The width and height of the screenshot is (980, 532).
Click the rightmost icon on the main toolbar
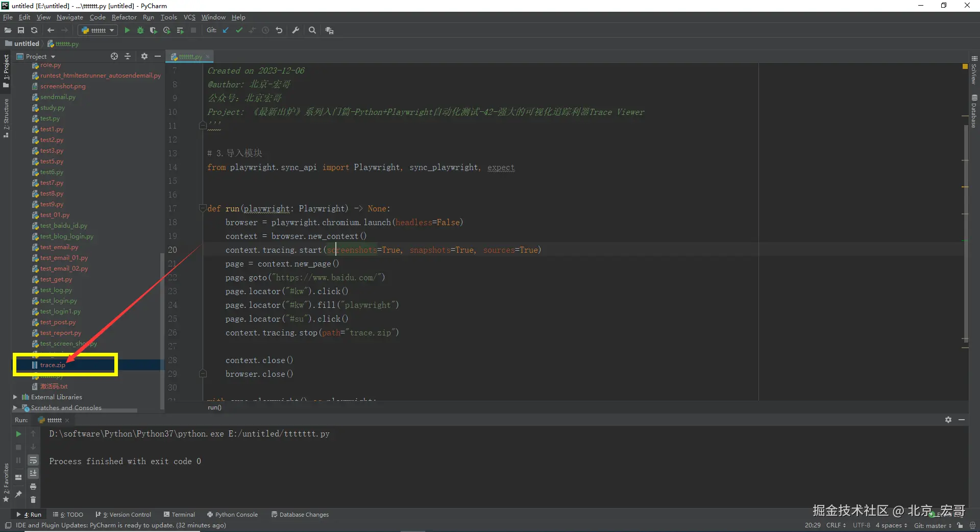[329, 31]
